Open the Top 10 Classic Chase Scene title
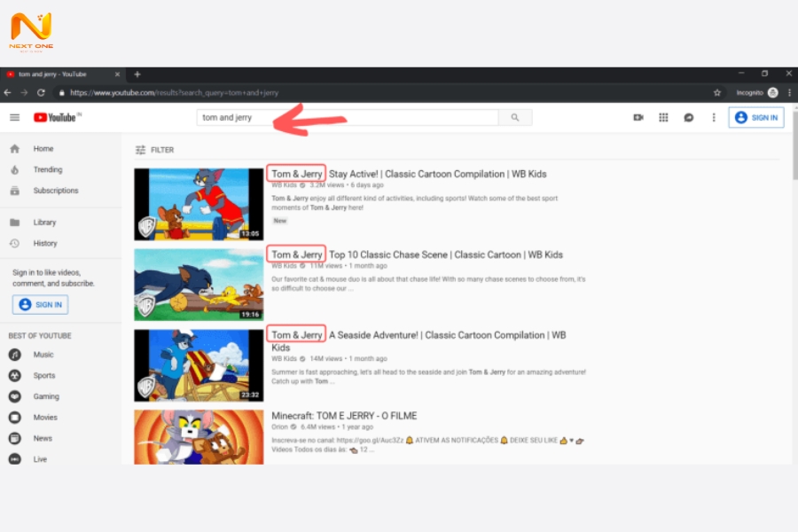The image size is (798, 532). pos(418,254)
